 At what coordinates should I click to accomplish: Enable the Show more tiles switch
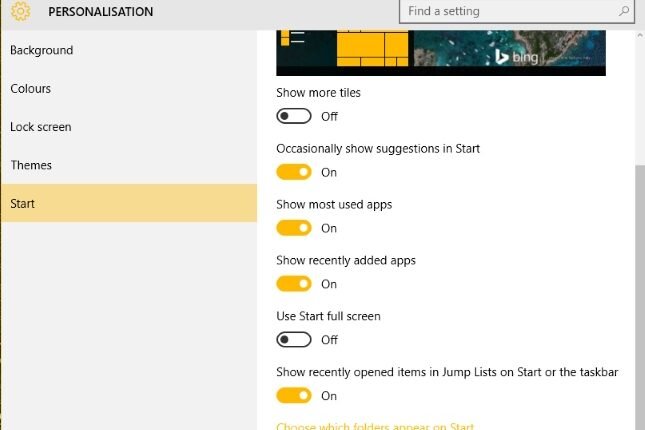tap(294, 116)
